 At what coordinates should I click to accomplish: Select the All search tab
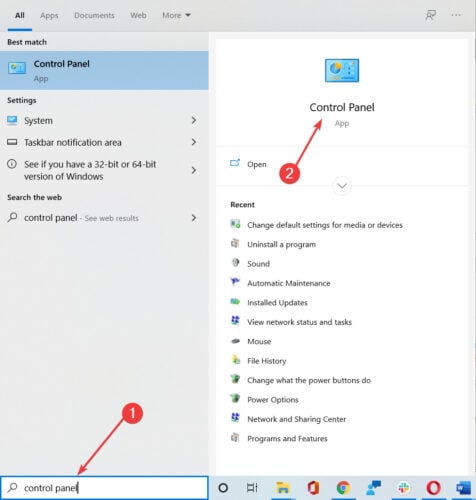pyautogui.click(x=20, y=15)
